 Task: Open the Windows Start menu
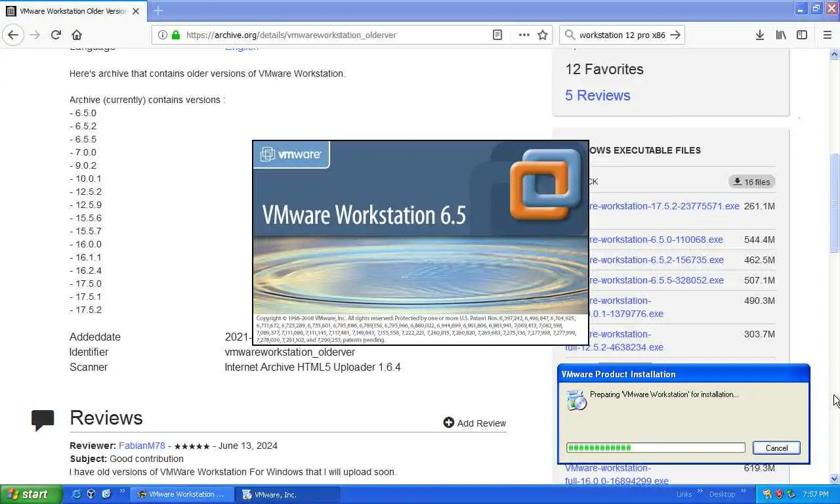[31, 494]
